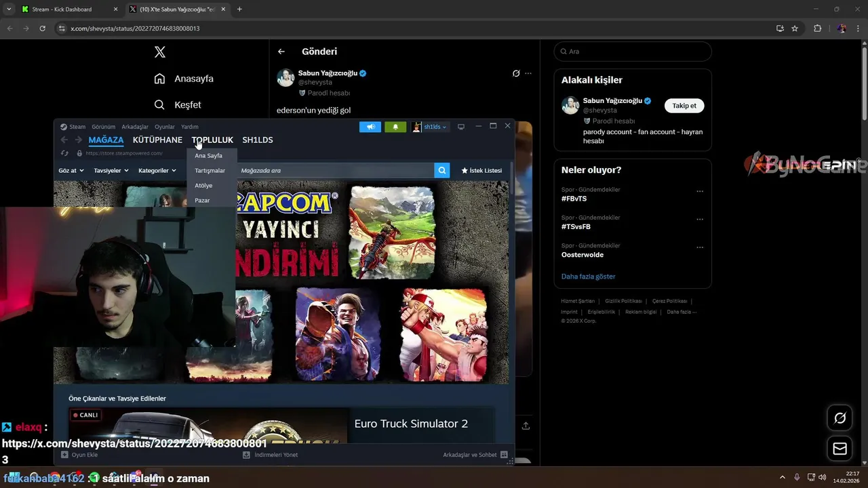
Task: Open the Street Fighter game thumbnail
Action: click(x=338, y=334)
